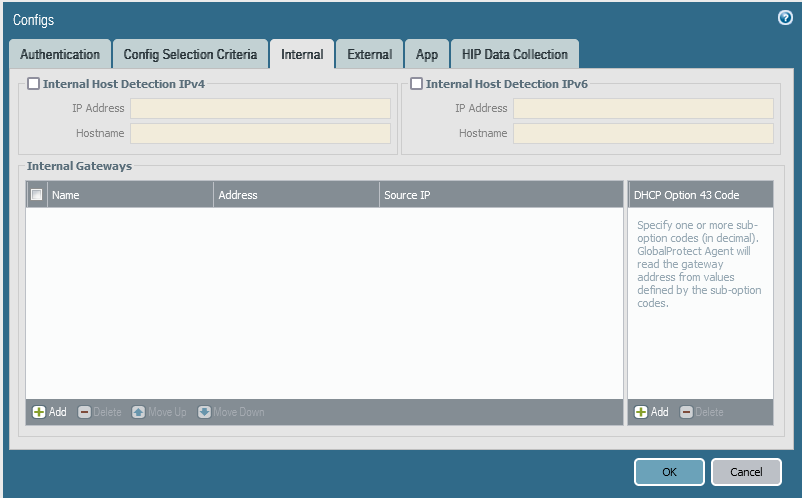Enable Internal Host Detection IPv4 checkbox
Screen dimensions: 802x498
[34, 85]
